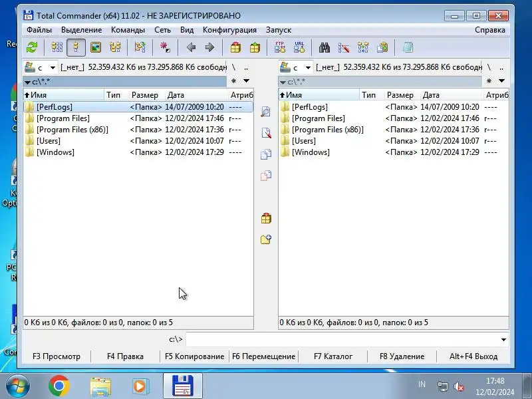Open file search with binoculars icon
The image size is (532, 399).
(325, 47)
